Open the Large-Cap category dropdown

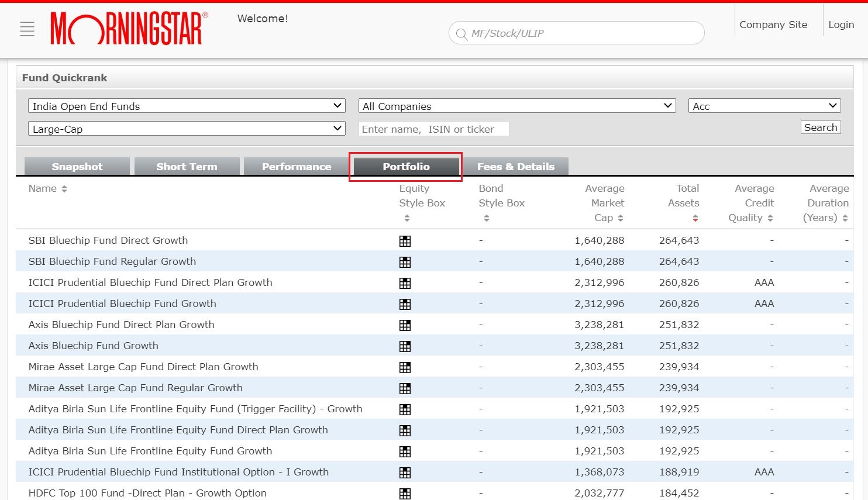(187, 129)
